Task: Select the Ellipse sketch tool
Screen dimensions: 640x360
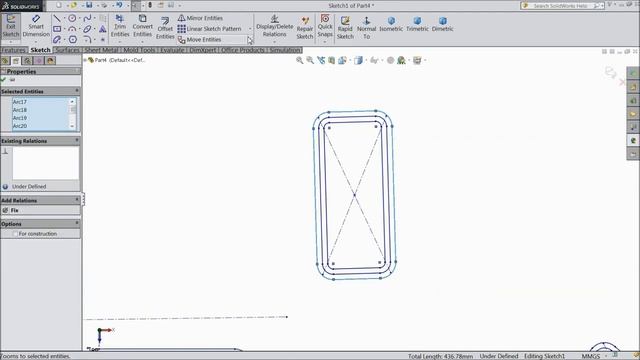Action: point(87,29)
